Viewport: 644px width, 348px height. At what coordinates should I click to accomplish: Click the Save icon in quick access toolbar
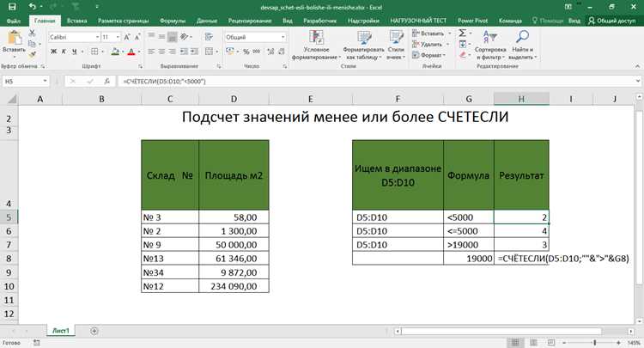tap(12, 7)
